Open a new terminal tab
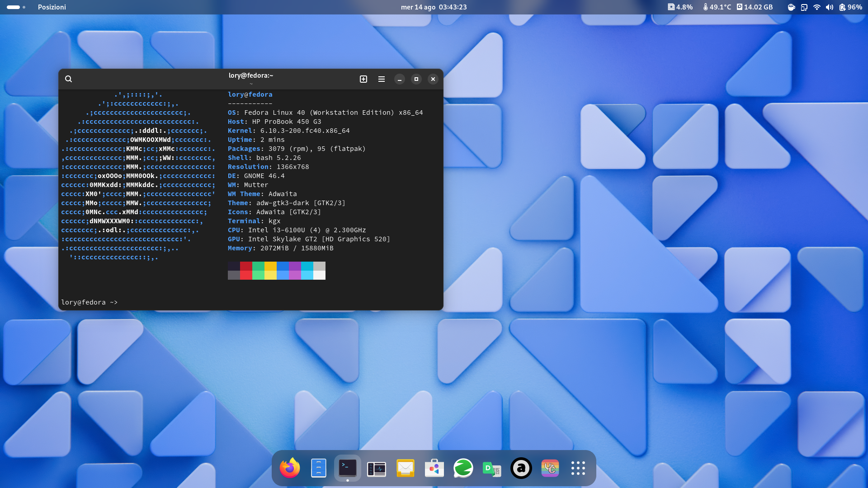The height and width of the screenshot is (488, 868). coord(363,79)
